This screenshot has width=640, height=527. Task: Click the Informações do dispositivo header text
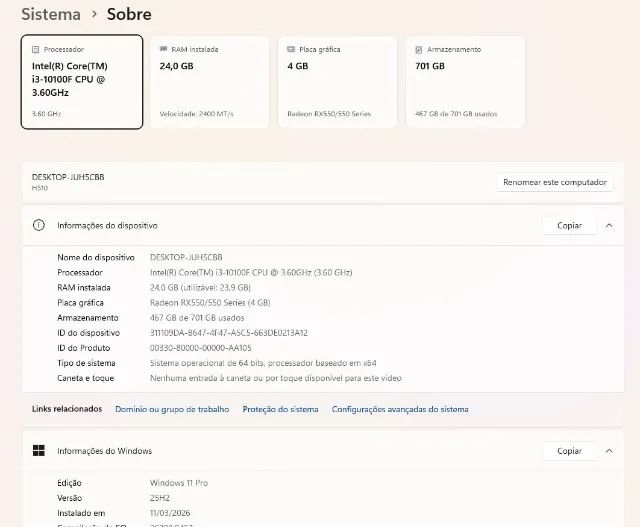[x=107, y=225]
